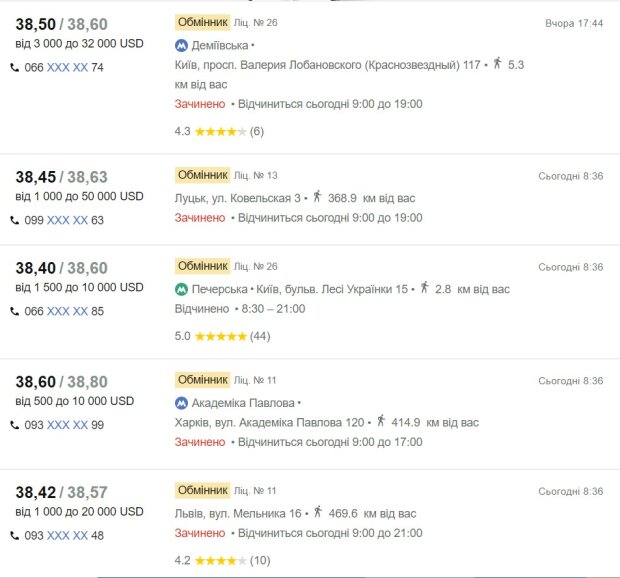Screen dimensions: 620x578
Task: Click the walking icon beside 2.8 км
Action: 424,287
